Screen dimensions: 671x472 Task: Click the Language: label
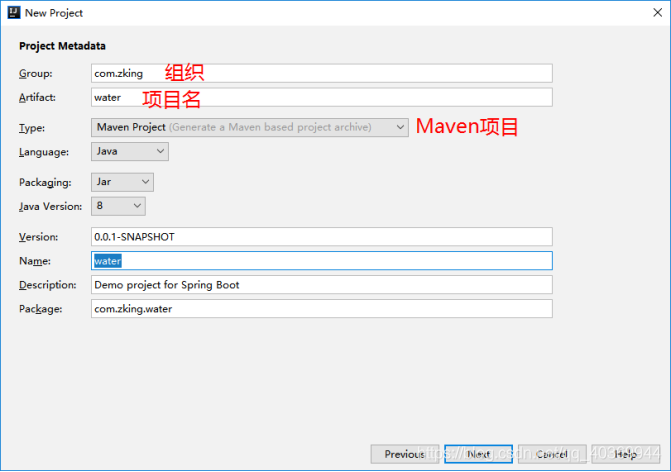click(44, 152)
